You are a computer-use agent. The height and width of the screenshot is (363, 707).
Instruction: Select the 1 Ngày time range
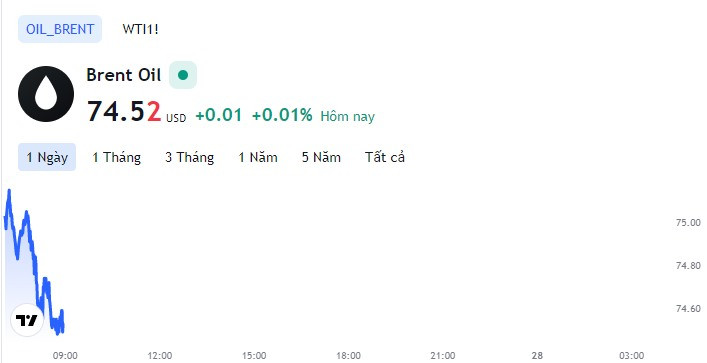(47, 157)
